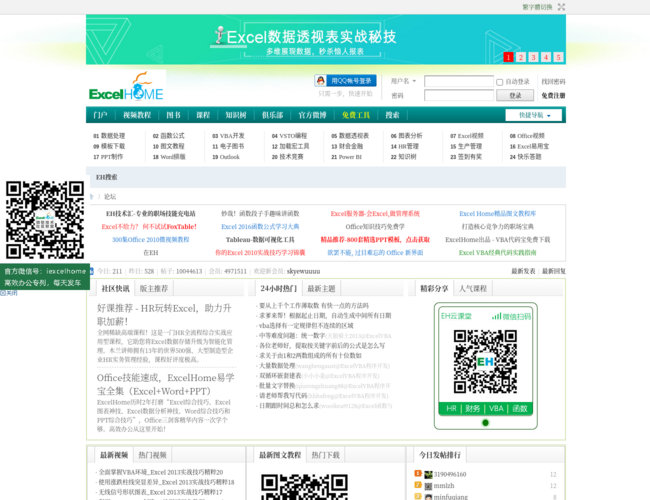Click the green carousel dot under EH classroom card
Screen dimensions: 650x500
point(485,422)
